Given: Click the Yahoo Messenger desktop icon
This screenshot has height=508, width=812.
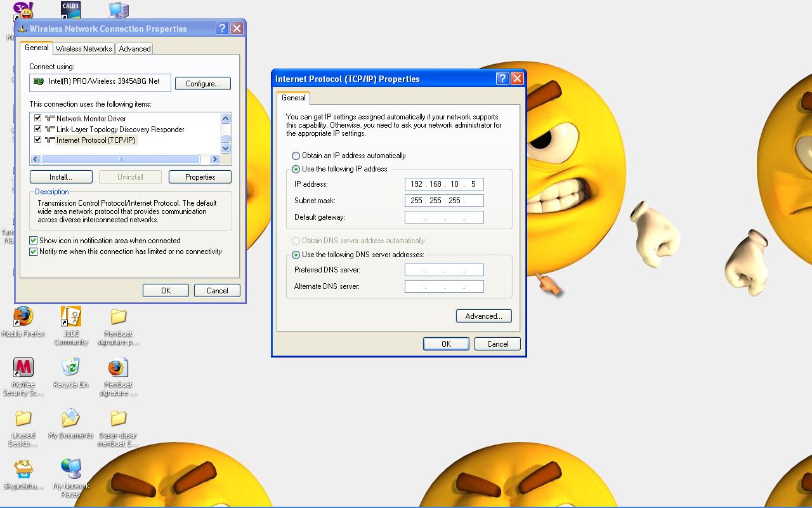Looking at the screenshot, I should point(23,10).
